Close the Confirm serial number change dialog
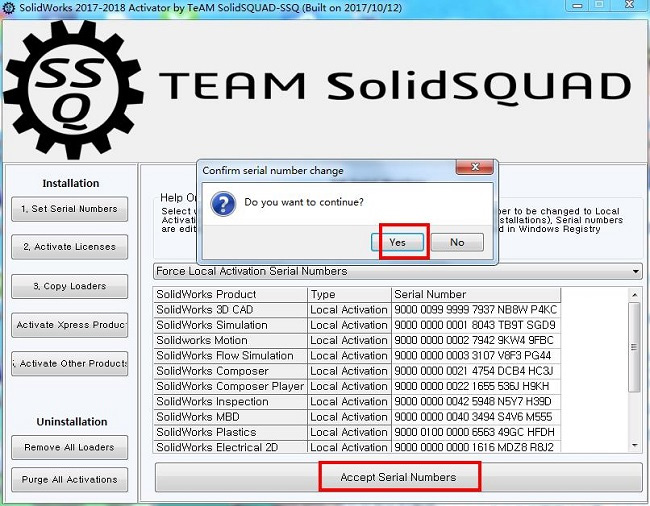Screen dimensions: 650x506 point(475,167)
